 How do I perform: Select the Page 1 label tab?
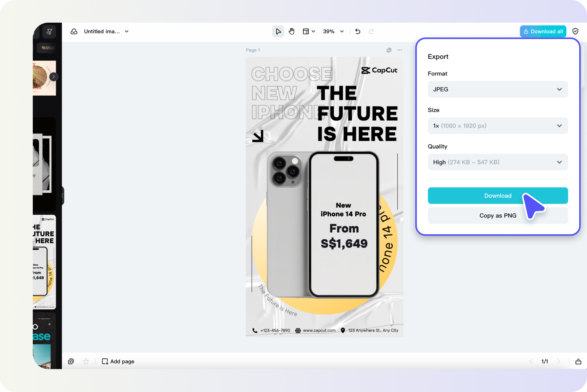pos(253,50)
